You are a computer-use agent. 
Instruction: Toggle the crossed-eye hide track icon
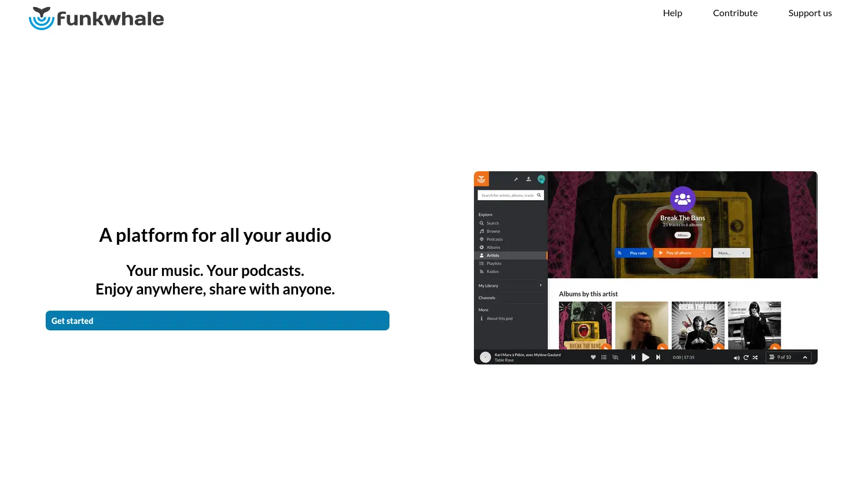pos(615,358)
